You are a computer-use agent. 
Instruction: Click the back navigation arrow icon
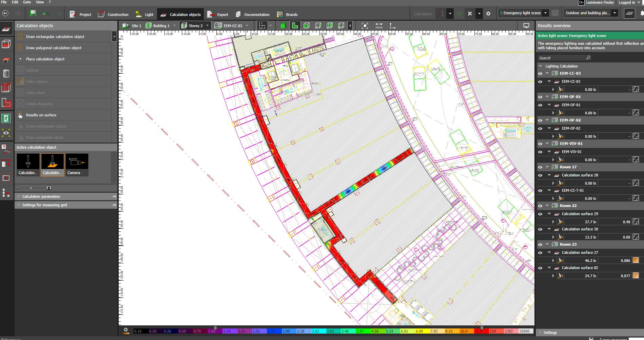(5, 14)
